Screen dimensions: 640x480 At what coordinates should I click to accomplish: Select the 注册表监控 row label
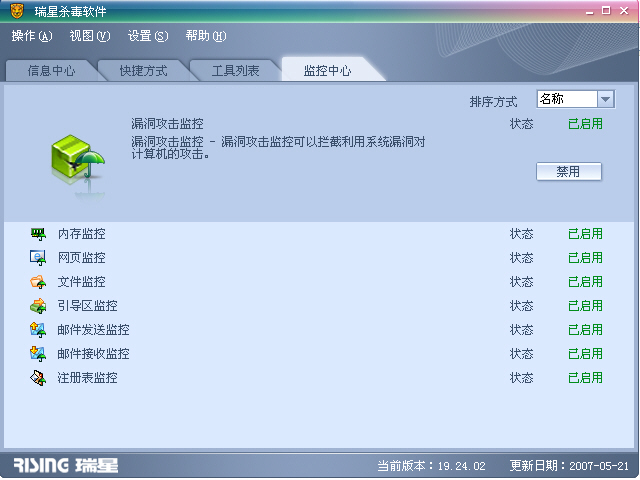point(87,378)
